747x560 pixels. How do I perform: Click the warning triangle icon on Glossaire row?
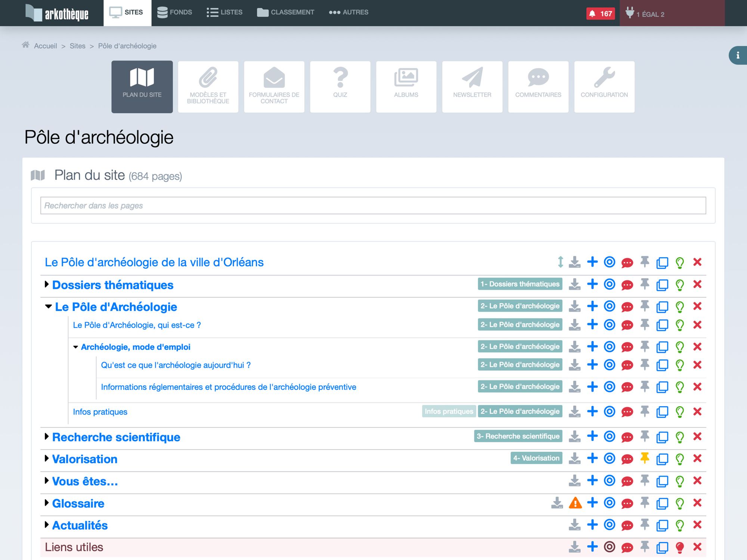(x=575, y=503)
